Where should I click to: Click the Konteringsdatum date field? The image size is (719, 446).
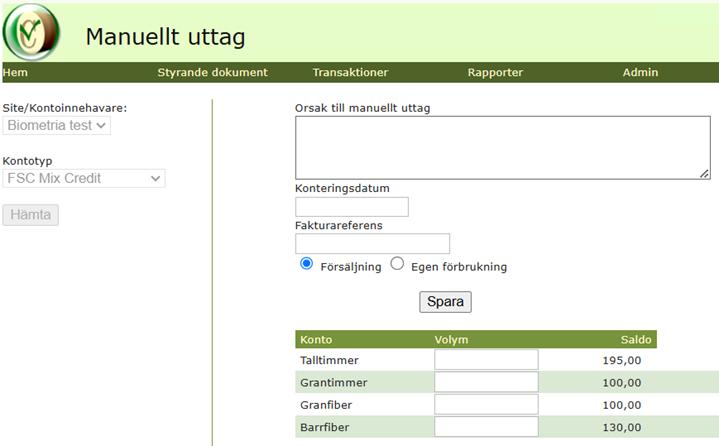coord(352,207)
